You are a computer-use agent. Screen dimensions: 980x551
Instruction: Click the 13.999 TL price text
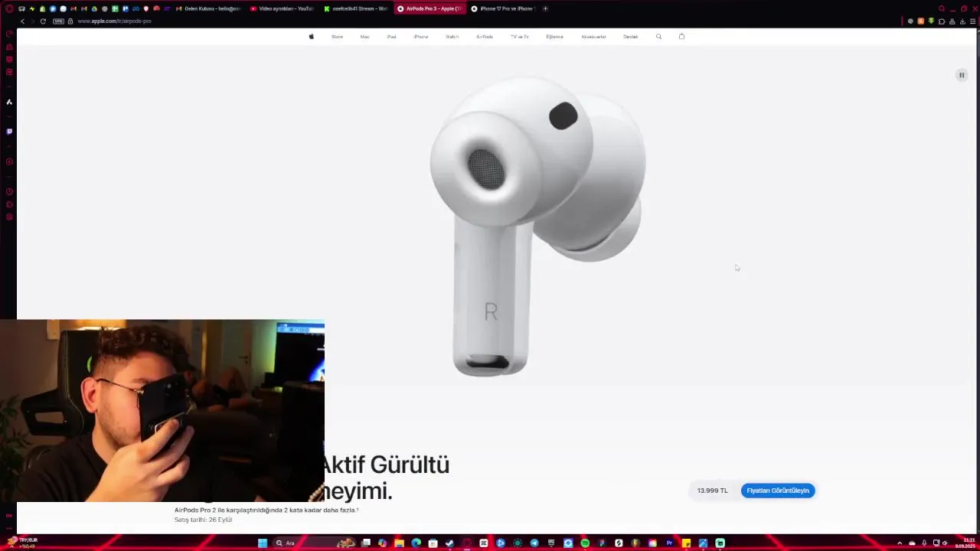tap(712, 491)
